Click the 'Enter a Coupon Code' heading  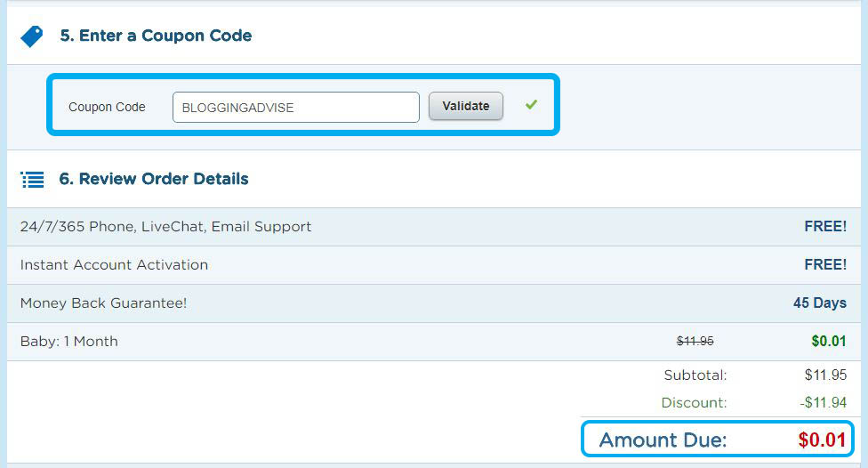tap(156, 36)
